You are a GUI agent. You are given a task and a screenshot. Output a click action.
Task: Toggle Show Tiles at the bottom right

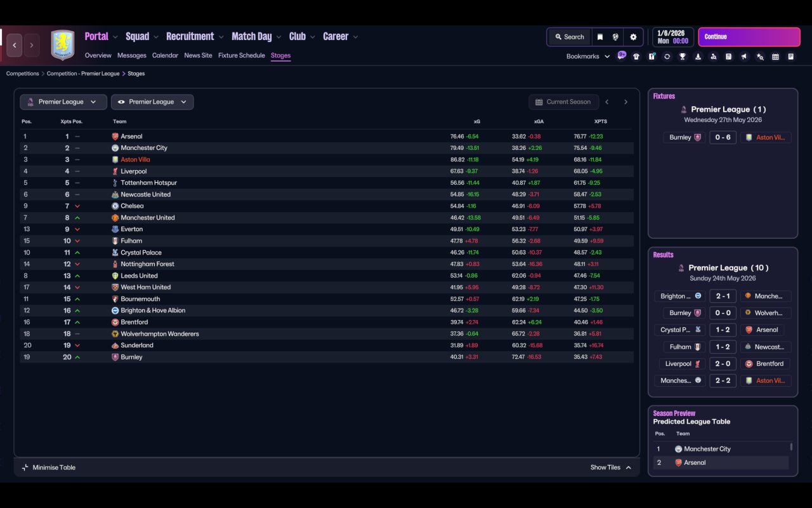point(610,467)
